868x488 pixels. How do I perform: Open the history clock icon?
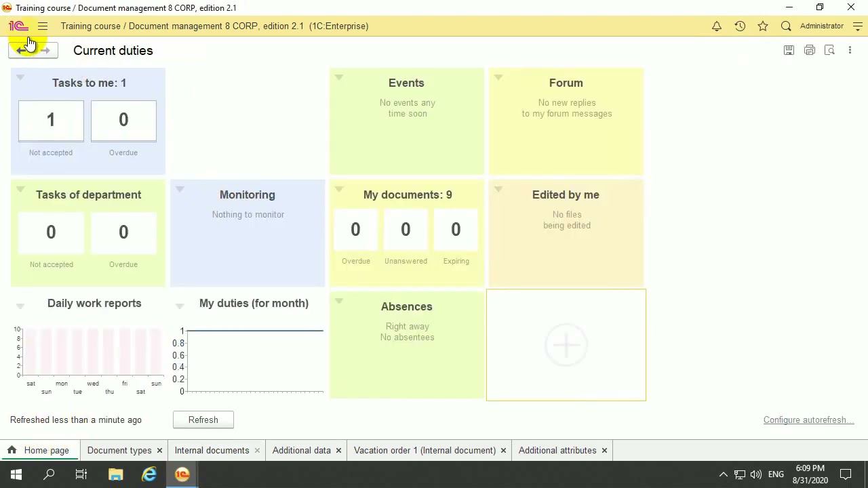point(740,26)
